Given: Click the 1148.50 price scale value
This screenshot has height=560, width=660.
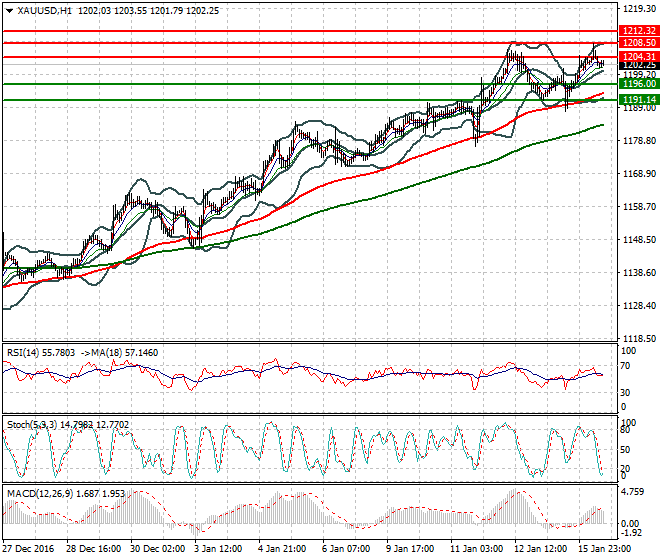Looking at the screenshot, I should click(639, 240).
